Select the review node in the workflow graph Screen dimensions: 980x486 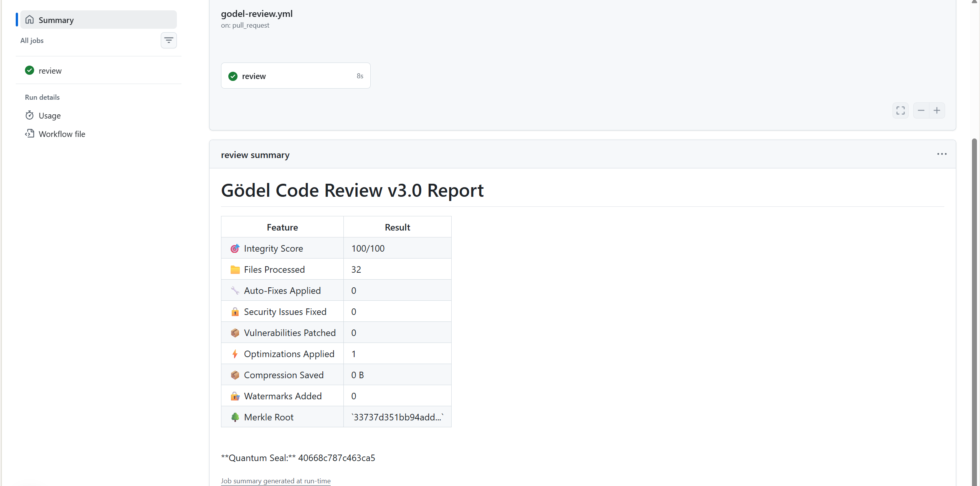click(295, 76)
